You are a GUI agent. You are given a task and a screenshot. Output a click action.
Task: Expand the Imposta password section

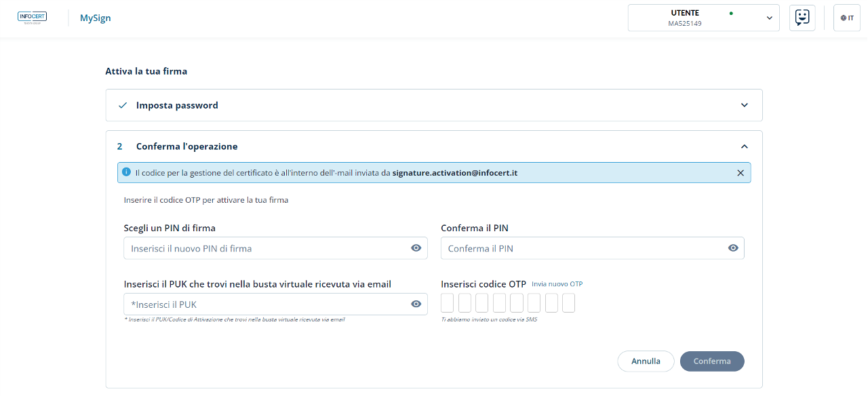[x=744, y=105]
